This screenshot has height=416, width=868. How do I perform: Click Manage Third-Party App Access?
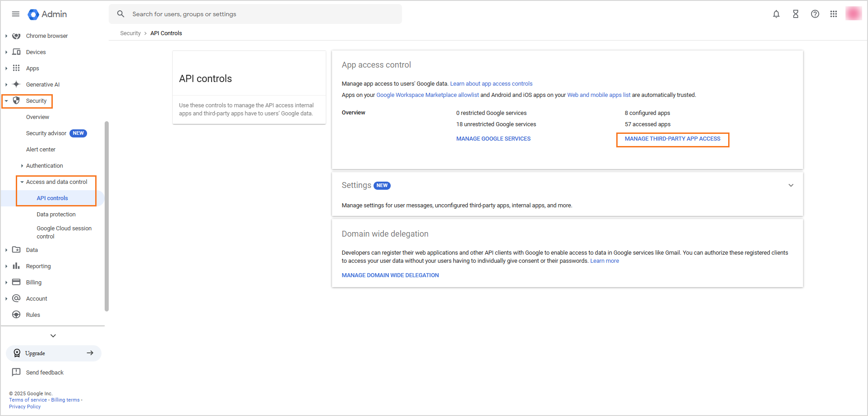(x=672, y=139)
